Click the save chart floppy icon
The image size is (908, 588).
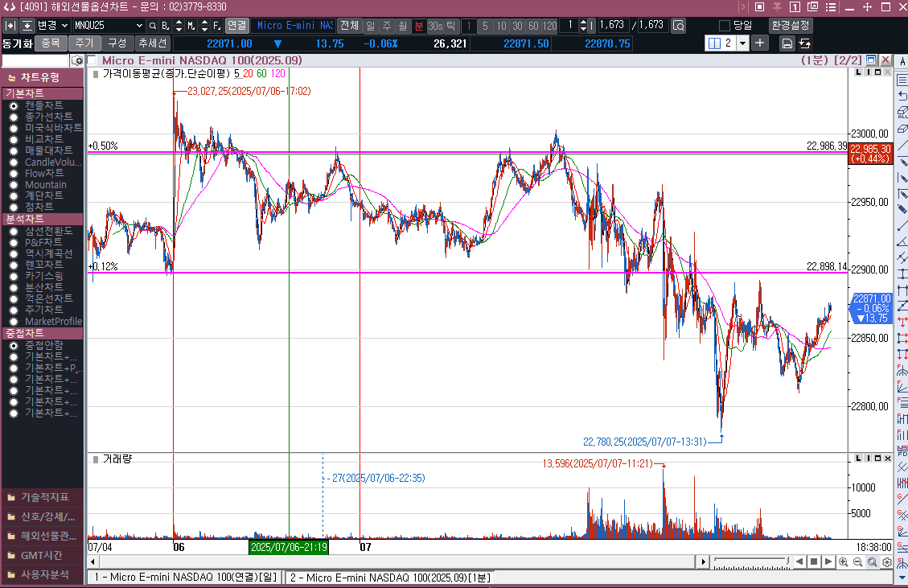pos(787,43)
